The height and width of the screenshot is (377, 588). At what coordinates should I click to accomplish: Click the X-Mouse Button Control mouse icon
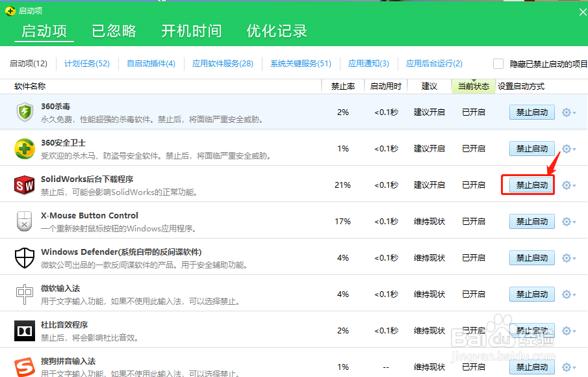coord(25,221)
